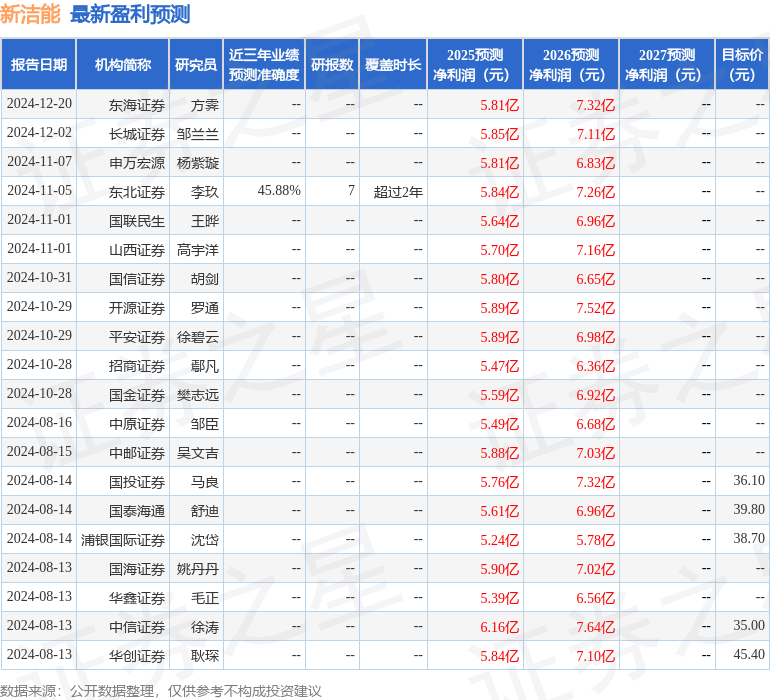Click the 6.83亿 forecast value
The image size is (770, 700).
pyautogui.click(x=596, y=163)
